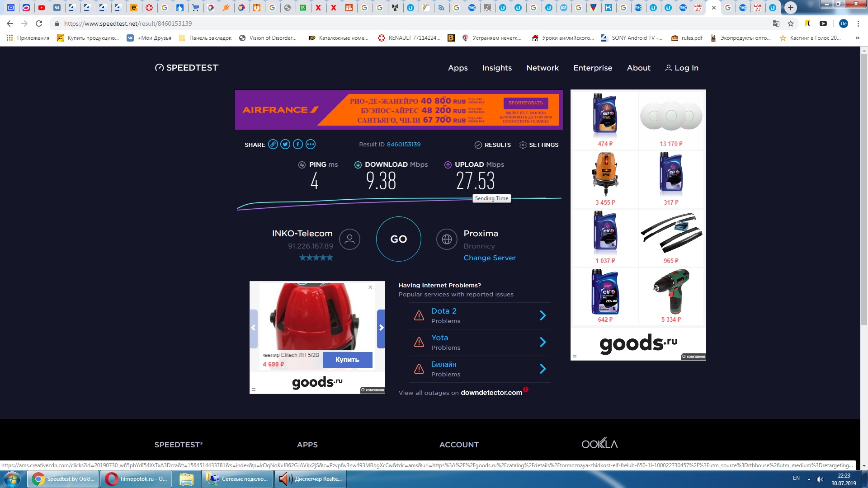Open the 965 ₽ wind deflector thumbnail
The height and width of the screenshot is (488, 868).
(x=671, y=238)
